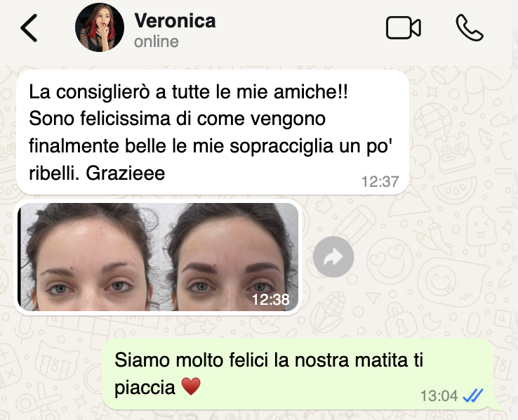The image size is (518, 420).
Task: Click the 12:38 timestamp on the photo
Action: click(270, 299)
